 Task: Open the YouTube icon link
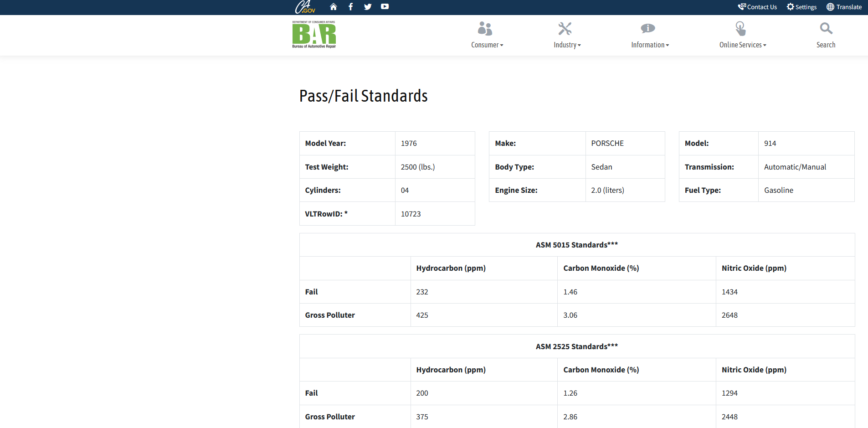385,7
